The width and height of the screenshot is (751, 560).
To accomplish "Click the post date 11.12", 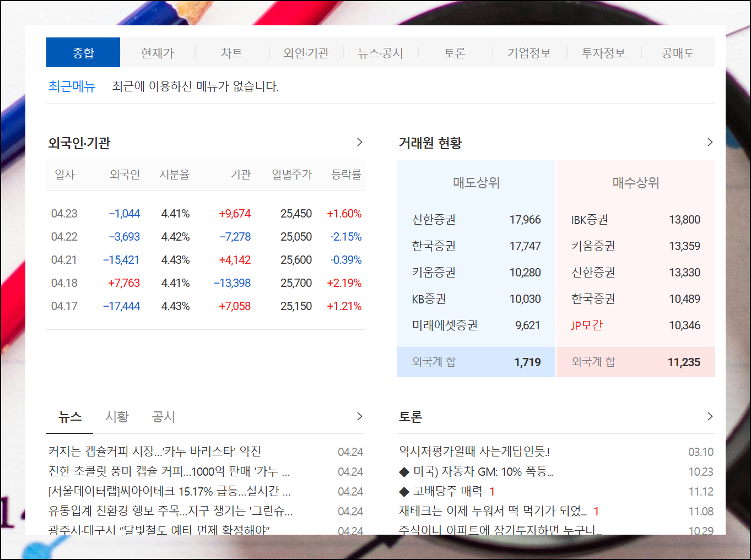I will pyautogui.click(x=701, y=492).
